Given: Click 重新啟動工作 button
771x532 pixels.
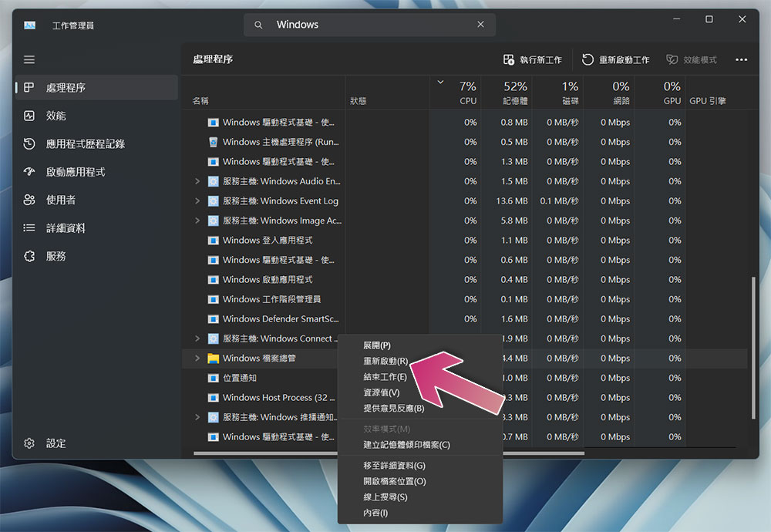Looking at the screenshot, I should point(615,59).
